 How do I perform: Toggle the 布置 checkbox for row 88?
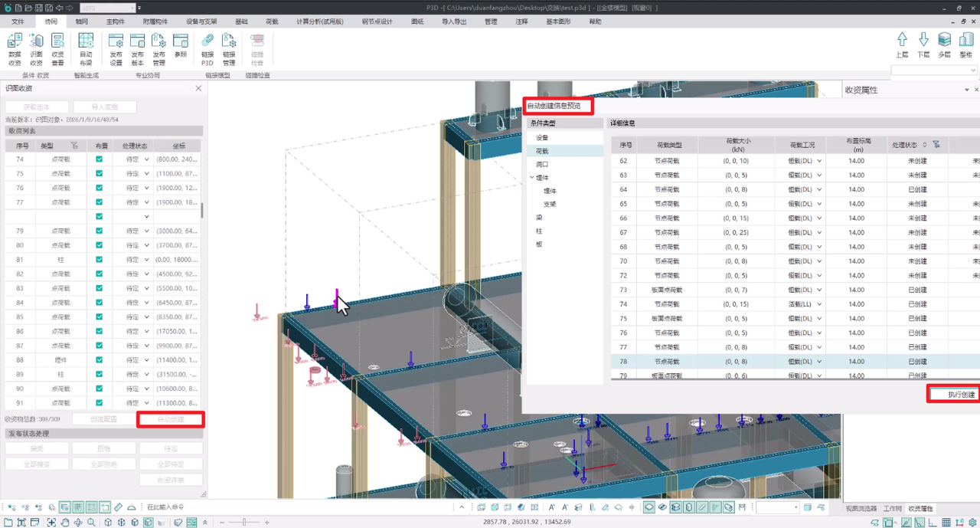[100, 360]
